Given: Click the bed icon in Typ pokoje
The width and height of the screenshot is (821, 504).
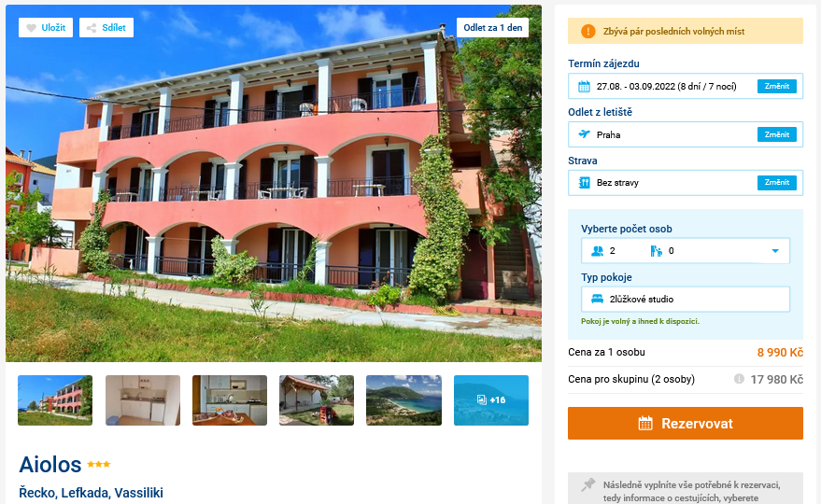Looking at the screenshot, I should (597, 300).
